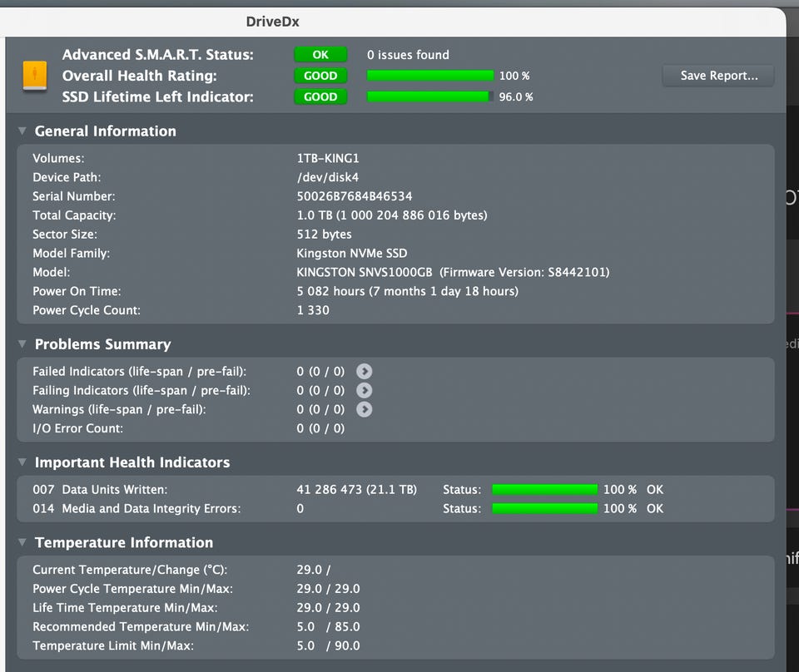Click 0 issues found text
Viewport: 799px width, 672px height.
click(x=408, y=54)
